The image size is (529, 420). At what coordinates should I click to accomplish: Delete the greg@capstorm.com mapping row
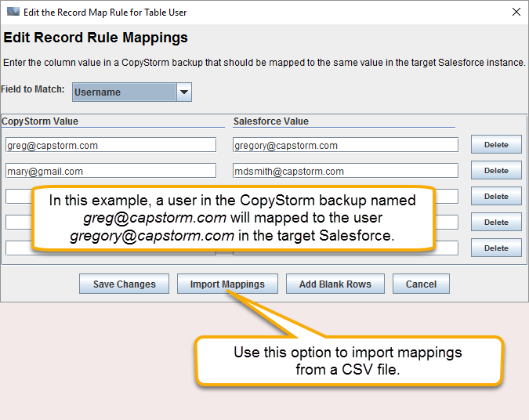tap(496, 145)
